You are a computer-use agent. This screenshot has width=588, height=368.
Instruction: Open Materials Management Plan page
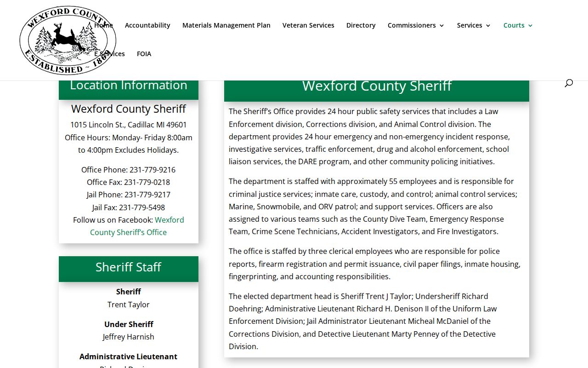tap(226, 25)
